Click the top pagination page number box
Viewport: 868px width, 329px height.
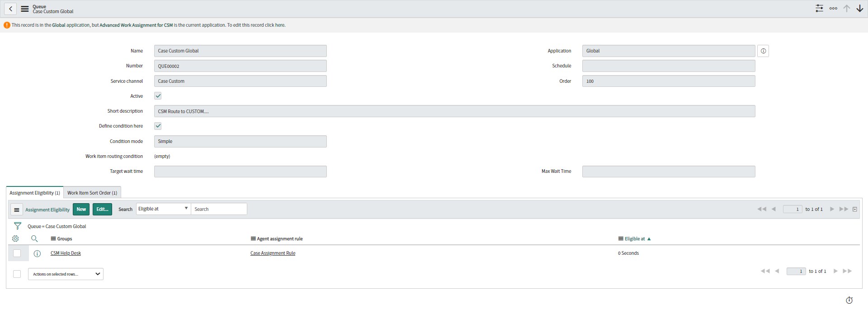click(793, 209)
